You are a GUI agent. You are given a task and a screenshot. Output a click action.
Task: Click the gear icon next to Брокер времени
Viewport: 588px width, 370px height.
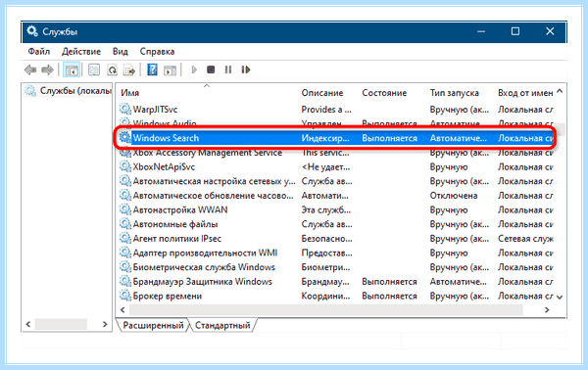pos(125,295)
